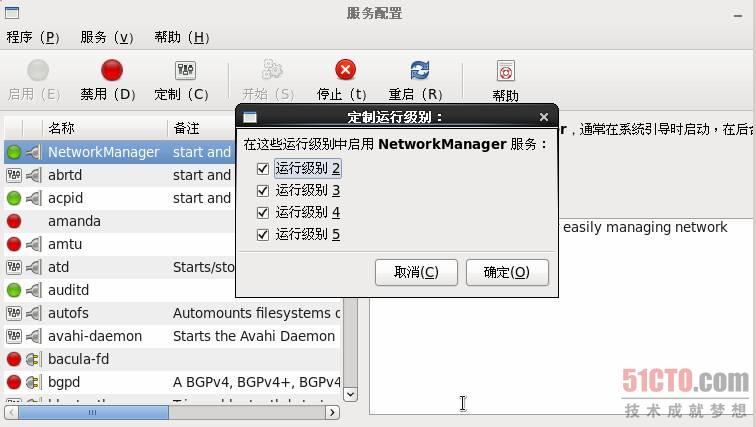Select the atd service name

pyautogui.click(x=58, y=267)
